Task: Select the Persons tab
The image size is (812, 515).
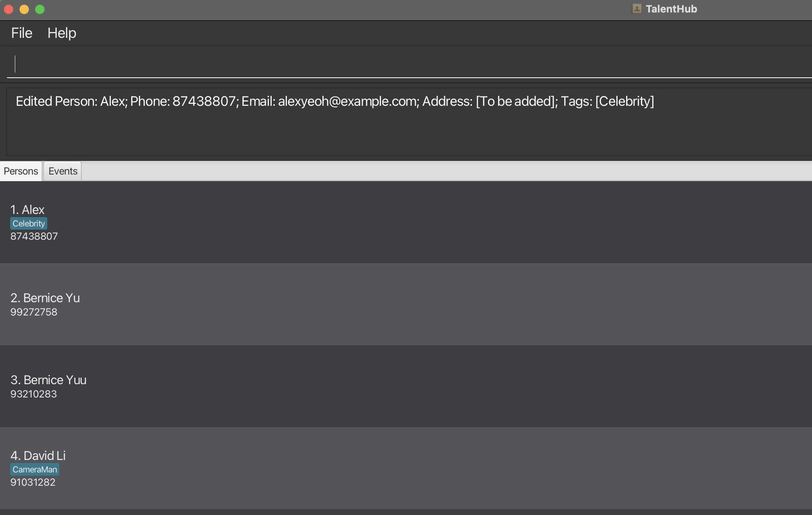Action: (21, 171)
